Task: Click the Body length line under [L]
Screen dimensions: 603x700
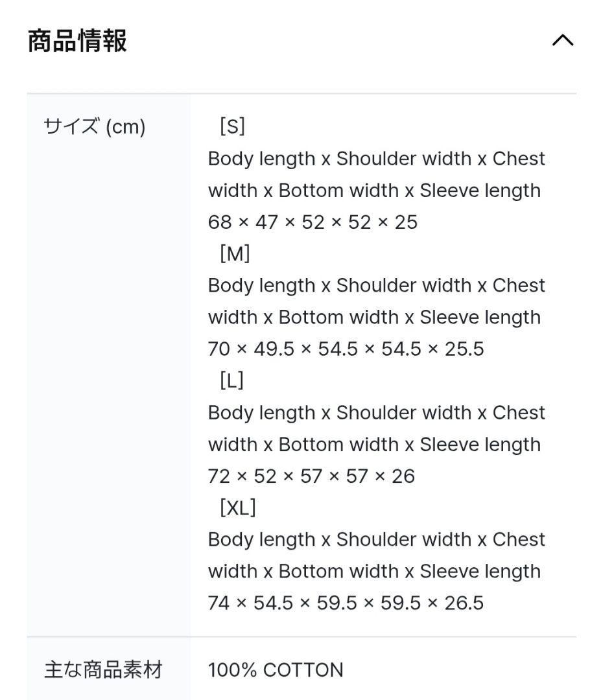Action: coord(376,413)
